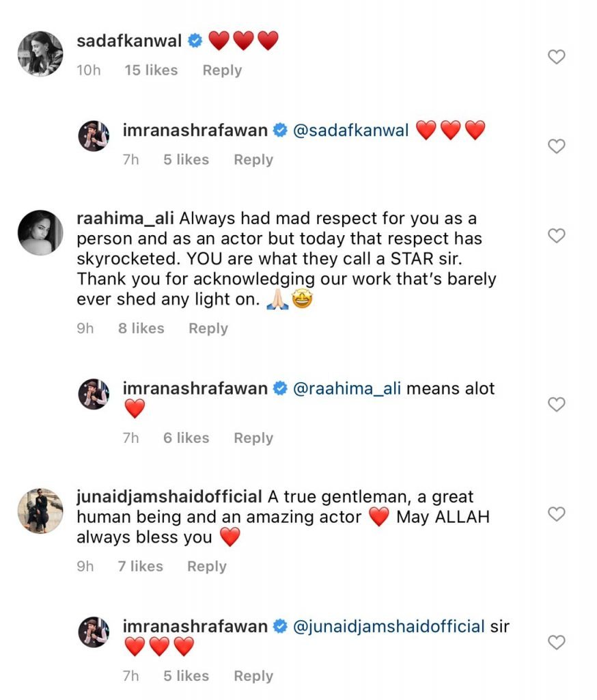View junaidjamshaidofficial's profile avatar
The height and width of the screenshot is (700, 597).
tap(41, 510)
